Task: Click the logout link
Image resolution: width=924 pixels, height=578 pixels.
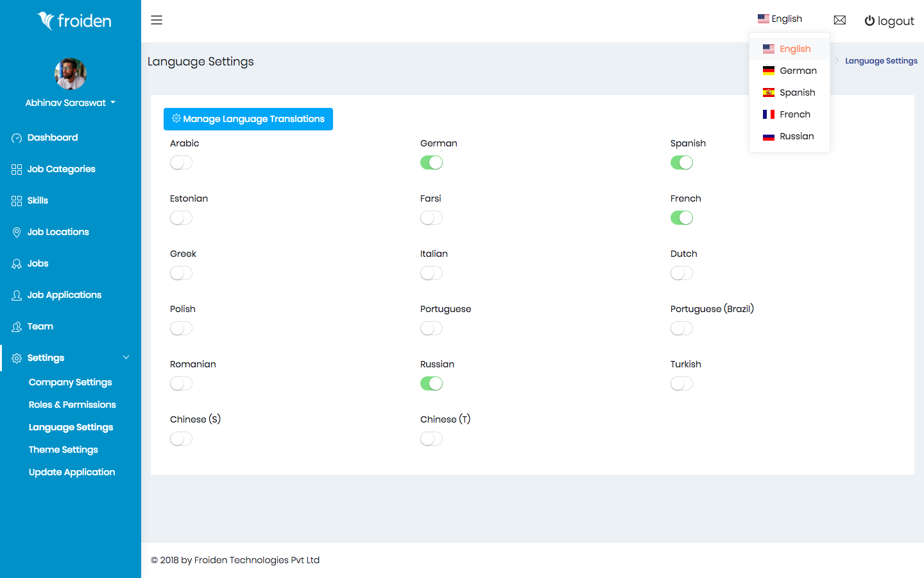Action: tap(889, 21)
